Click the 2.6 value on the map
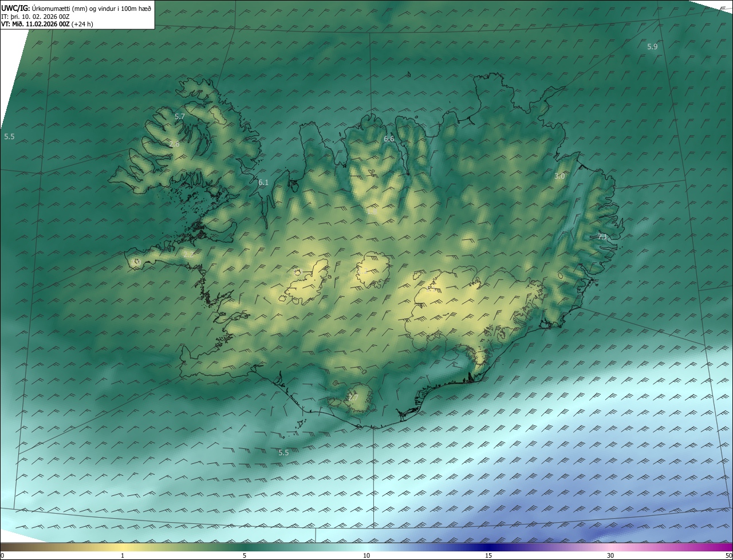733x560 pixels. (x=174, y=144)
